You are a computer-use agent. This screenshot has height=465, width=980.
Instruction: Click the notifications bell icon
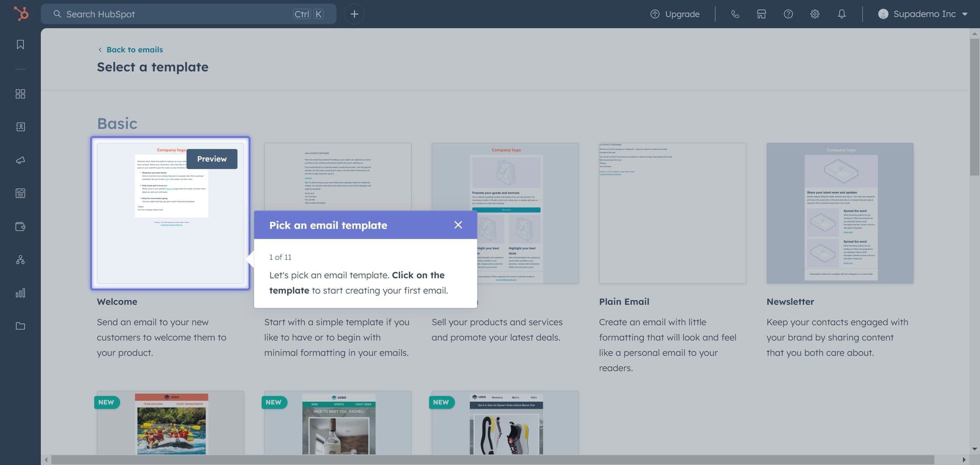pos(841,14)
